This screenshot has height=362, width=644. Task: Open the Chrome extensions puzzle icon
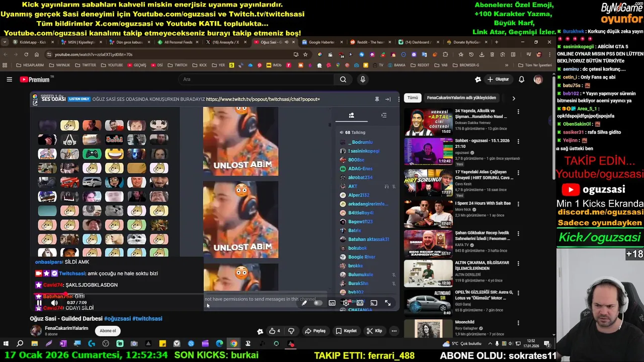click(x=445, y=54)
